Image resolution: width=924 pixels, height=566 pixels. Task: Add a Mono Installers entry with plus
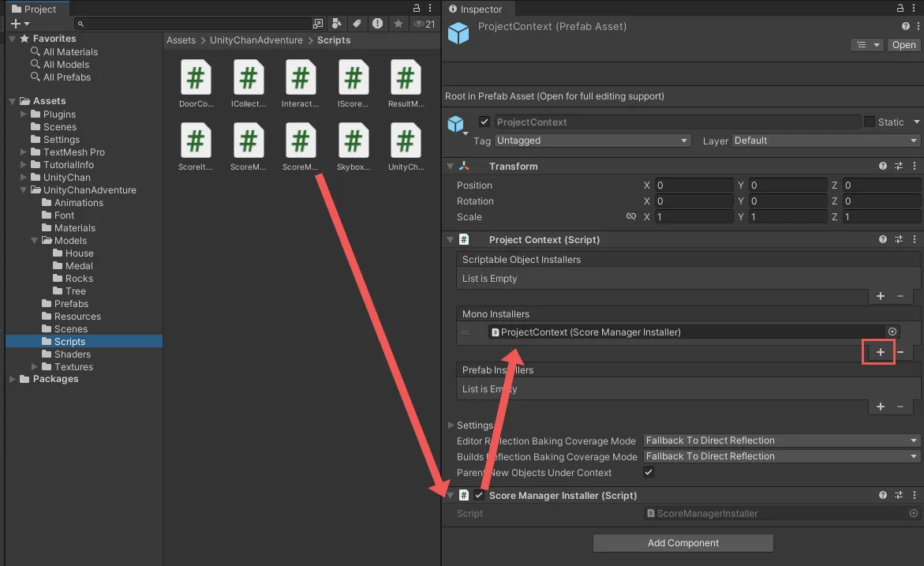pos(881,352)
